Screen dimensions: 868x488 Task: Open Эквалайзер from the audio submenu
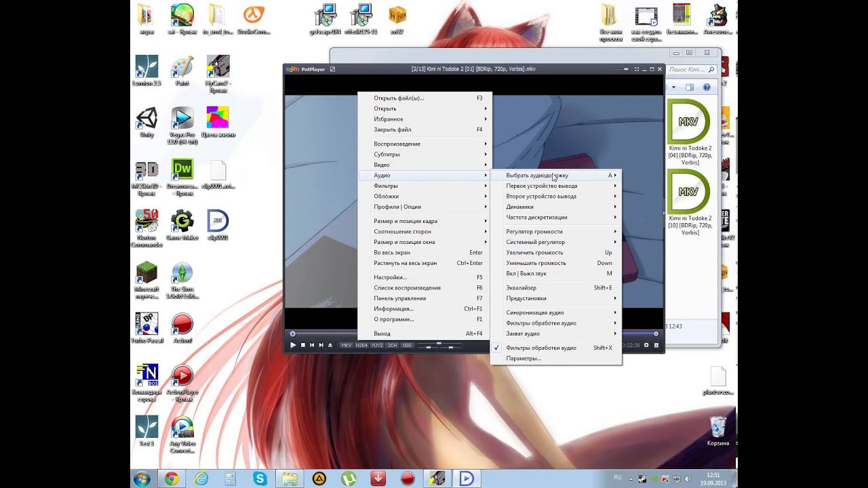[556, 288]
